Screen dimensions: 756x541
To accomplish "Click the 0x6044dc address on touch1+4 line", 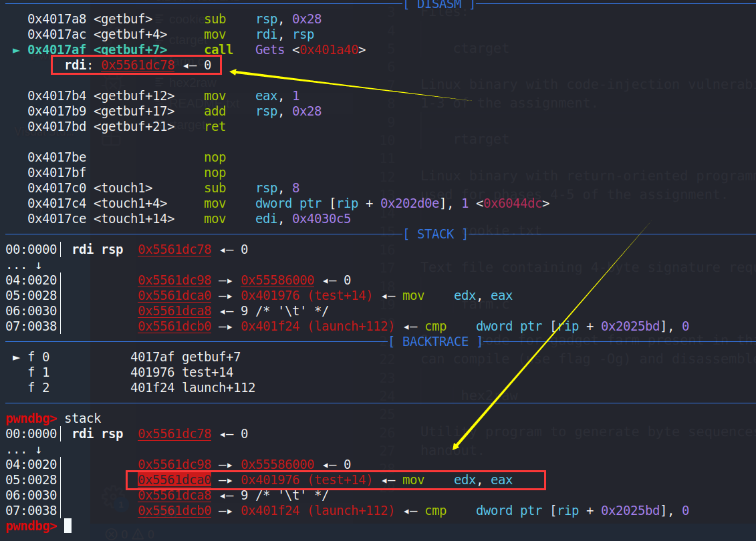I will coord(512,204).
